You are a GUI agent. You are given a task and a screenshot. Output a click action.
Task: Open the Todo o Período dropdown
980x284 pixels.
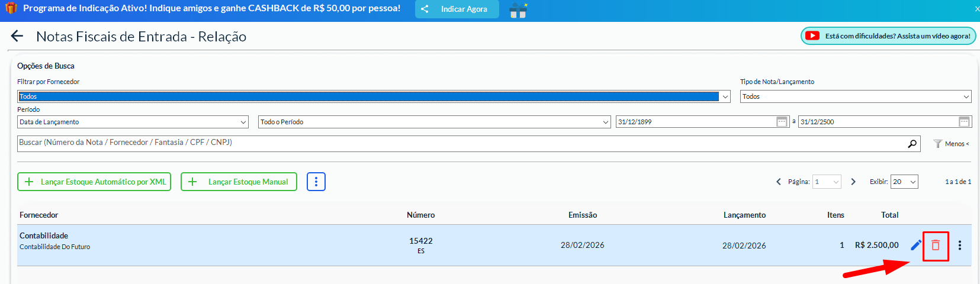(434, 122)
